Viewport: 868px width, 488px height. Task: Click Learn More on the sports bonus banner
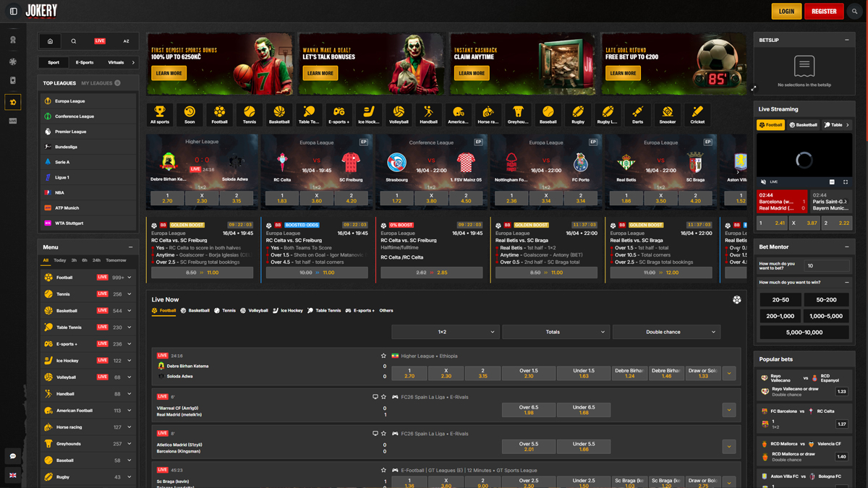169,73
